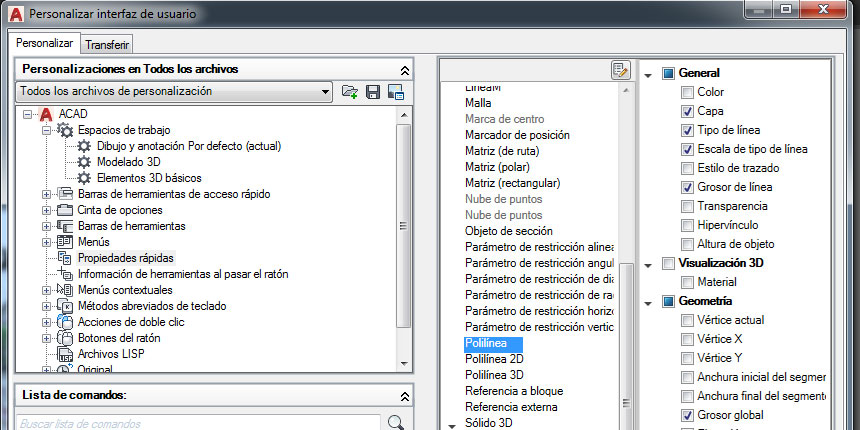This screenshot has height=430, width=860.
Task: Switch to the Transferir tab
Action: pyautogui.click(x=106, y=45)
